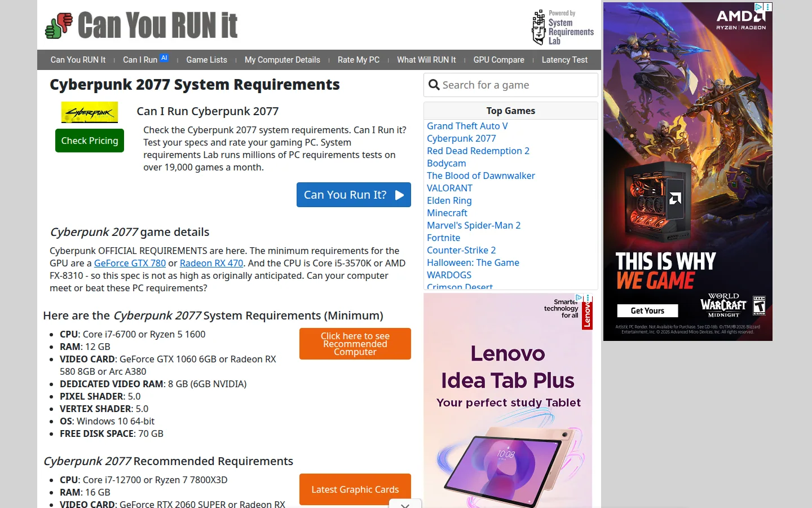Image resolution: width=812 pixels, height=508 pixels.
Task: Open Marvel's Spider-Man 2 link
Action: point(474,225)
